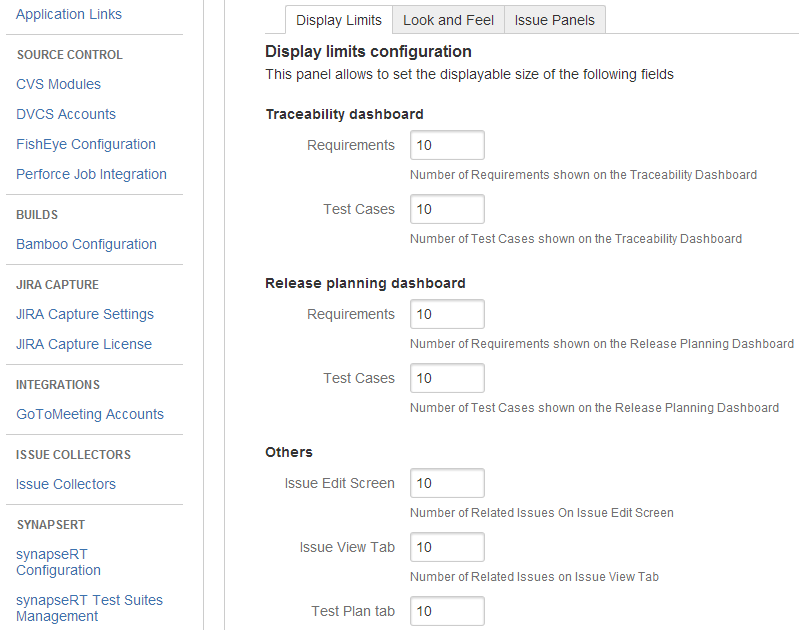Select Perforce Job Integration link
Viewport: 799px width, 630px height.
[x=91, y=174]
